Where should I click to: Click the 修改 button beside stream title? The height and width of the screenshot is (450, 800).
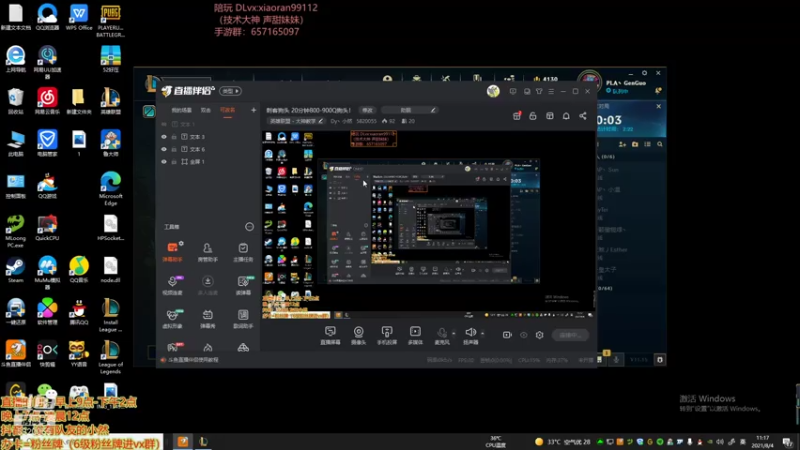(x=367, y=110)
